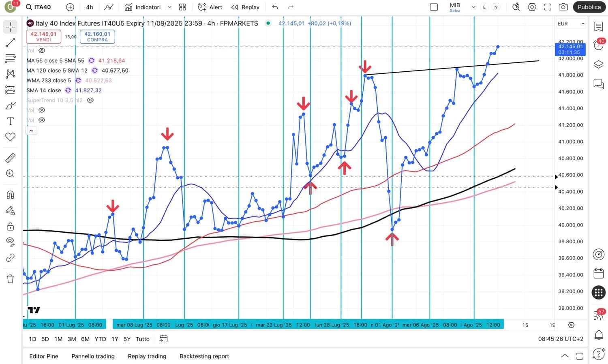Take a chart snapshot with camera icon
Screen dimensions: 608x364
pos(563,7)
